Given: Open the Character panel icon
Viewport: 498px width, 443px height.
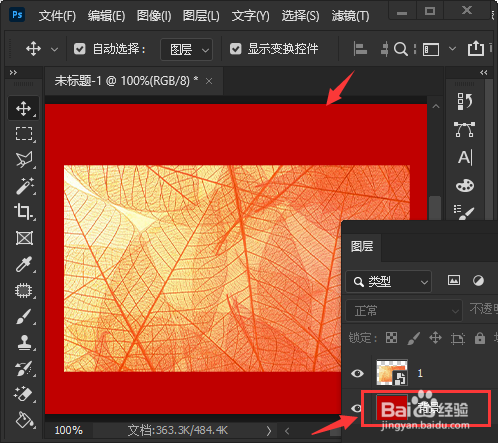Looking at the screenshot, I should pos(465,157).
